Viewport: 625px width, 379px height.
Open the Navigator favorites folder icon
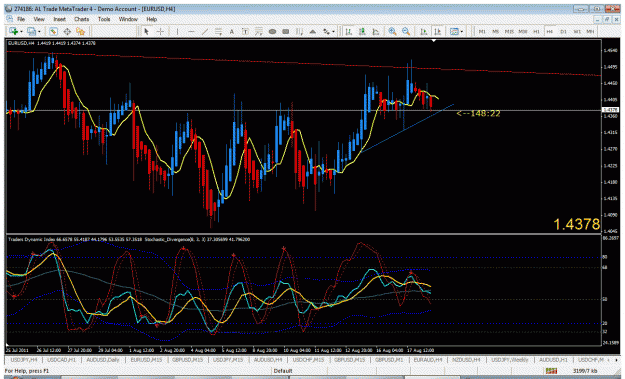(x=81, y=31)
